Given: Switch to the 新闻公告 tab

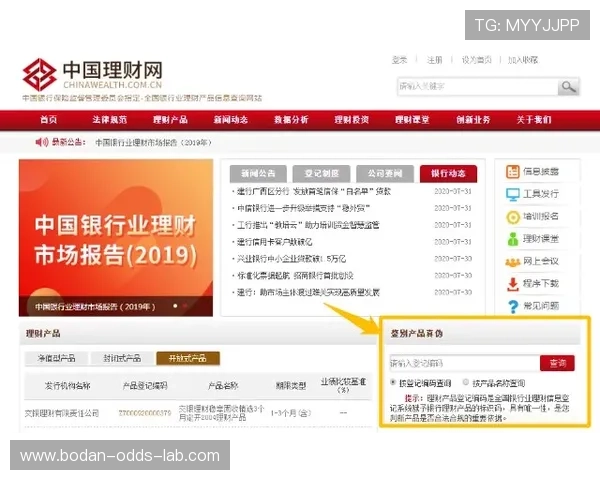Looking at the screenshot, I should coord(258,174).
